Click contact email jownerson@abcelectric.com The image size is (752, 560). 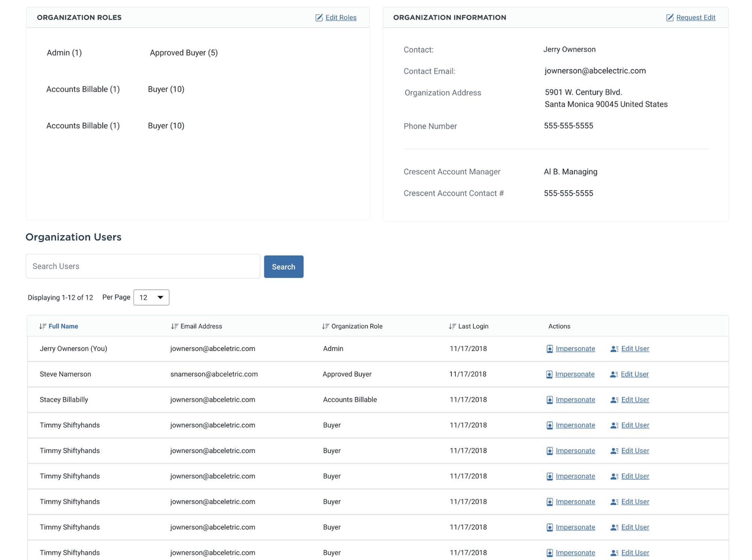[595, 71]
